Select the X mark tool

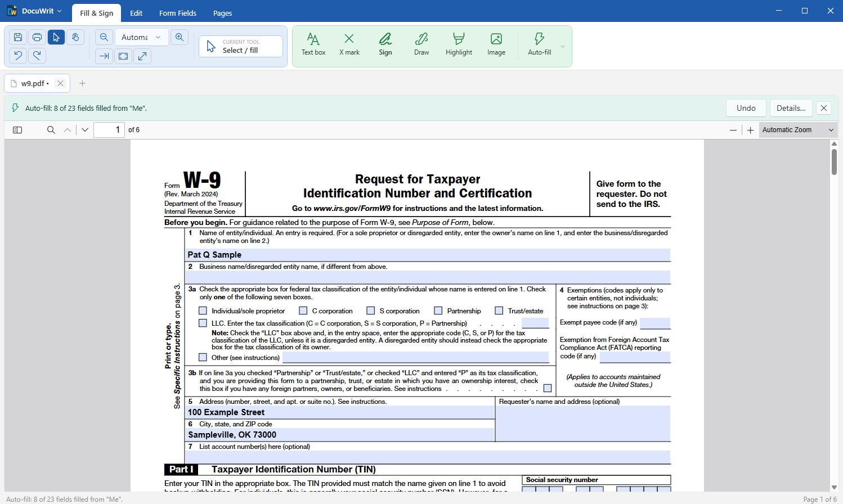point(349,44)
